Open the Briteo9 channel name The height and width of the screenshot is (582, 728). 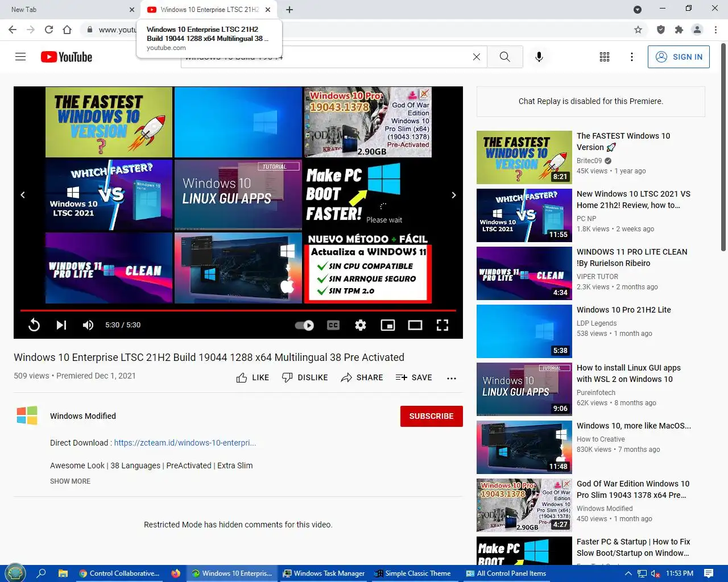[589, 161]
